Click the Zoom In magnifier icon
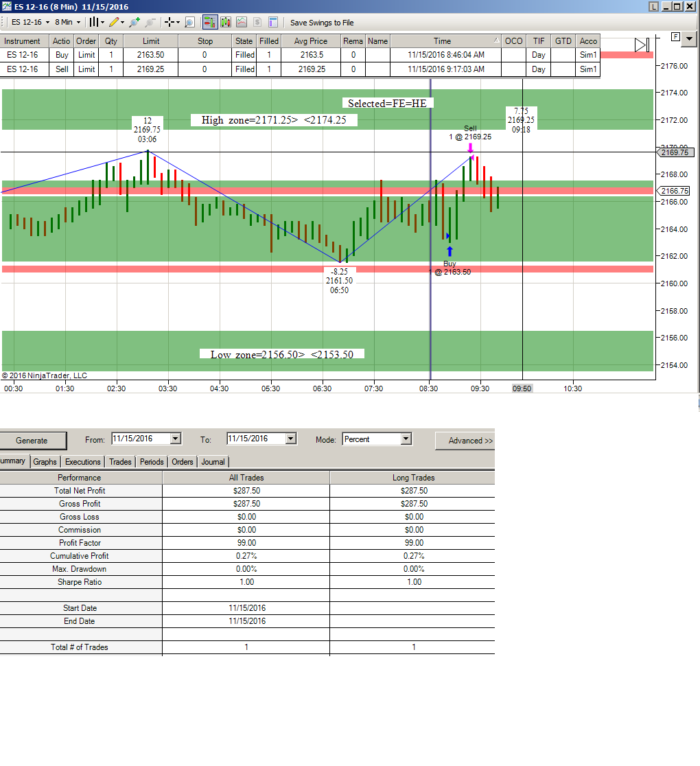The width and height of the screenshot is (700, 766). (x=135, y=22)
